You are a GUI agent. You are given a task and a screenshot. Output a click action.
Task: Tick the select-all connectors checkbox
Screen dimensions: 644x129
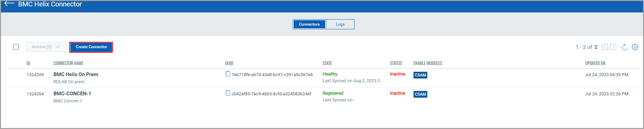pos(16,47)
